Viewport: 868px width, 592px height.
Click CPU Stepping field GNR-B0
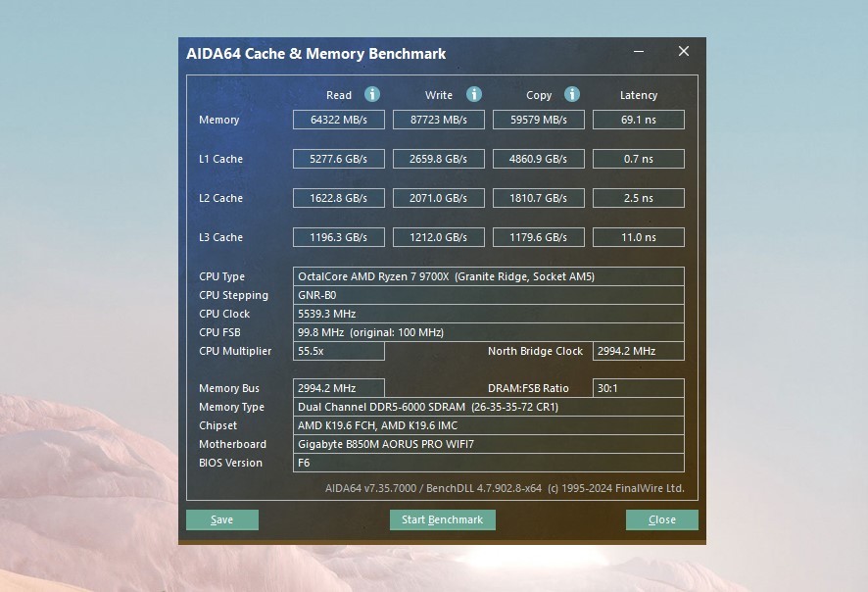click(x=488, y=295)
